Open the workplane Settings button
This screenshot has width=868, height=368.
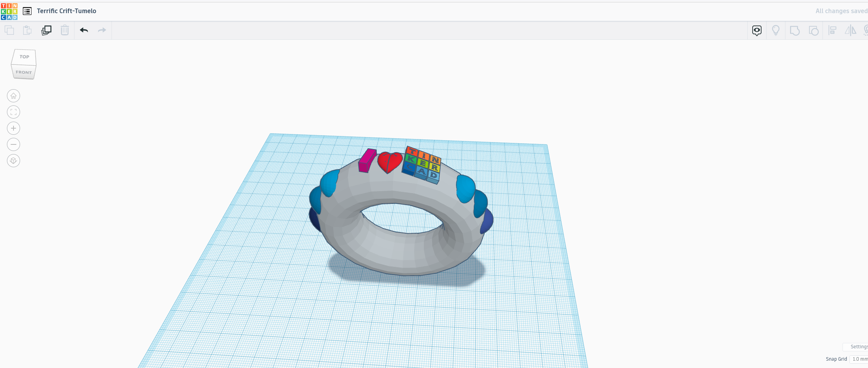[856, 347]
